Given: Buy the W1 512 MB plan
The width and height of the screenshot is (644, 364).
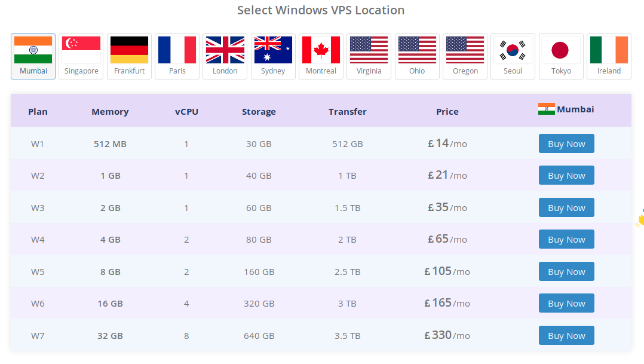Looking at the screenshot, I should tap(566, 143).
